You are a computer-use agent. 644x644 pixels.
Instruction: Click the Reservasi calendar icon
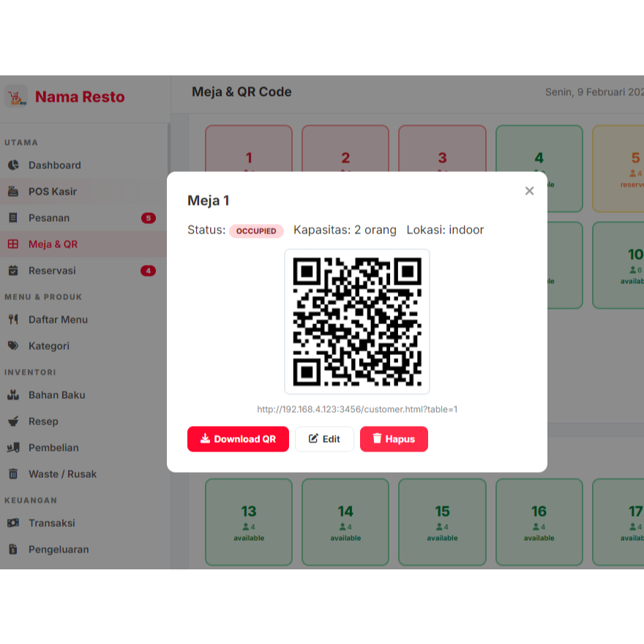13,270
